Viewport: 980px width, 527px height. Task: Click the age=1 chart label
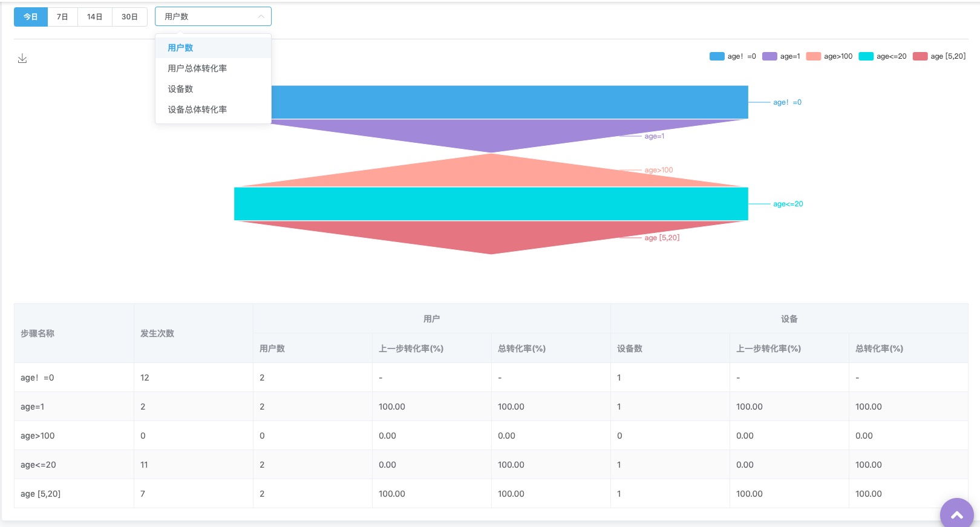coord(654,136)
